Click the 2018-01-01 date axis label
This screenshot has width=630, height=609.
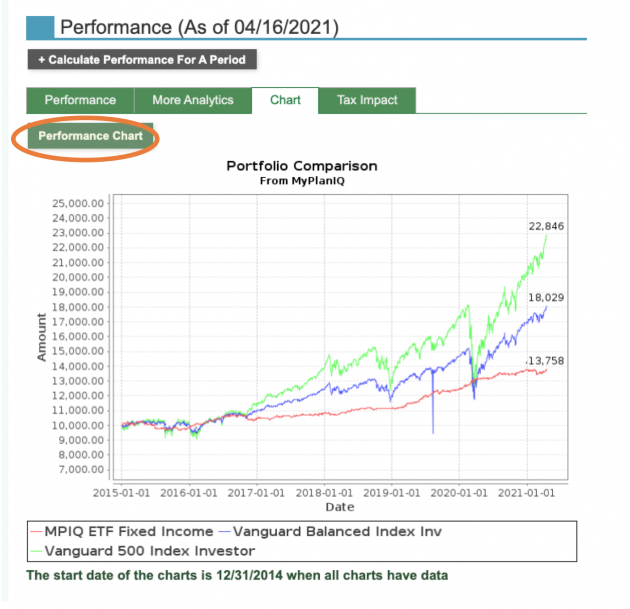tap(324, 493)
